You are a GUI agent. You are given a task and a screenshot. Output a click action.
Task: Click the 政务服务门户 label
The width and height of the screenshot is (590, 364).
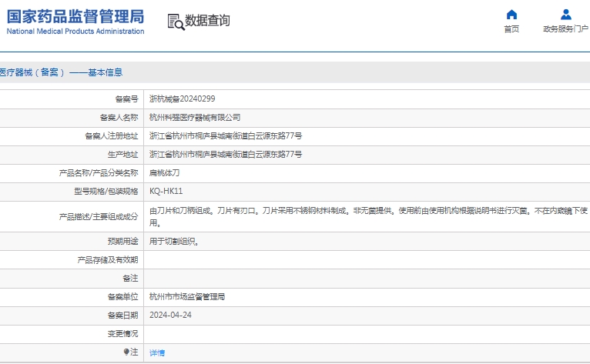pos(565,29)
